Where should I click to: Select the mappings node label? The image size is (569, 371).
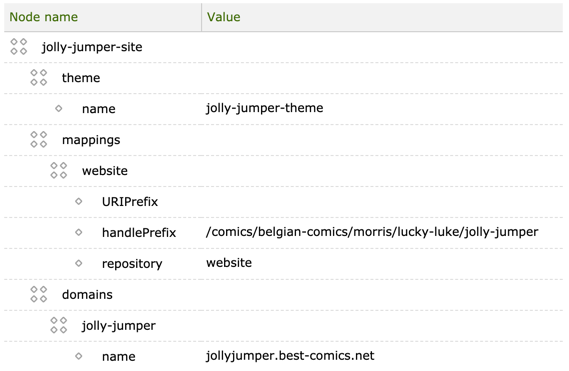pyautogui.click(x=91, y=140)
